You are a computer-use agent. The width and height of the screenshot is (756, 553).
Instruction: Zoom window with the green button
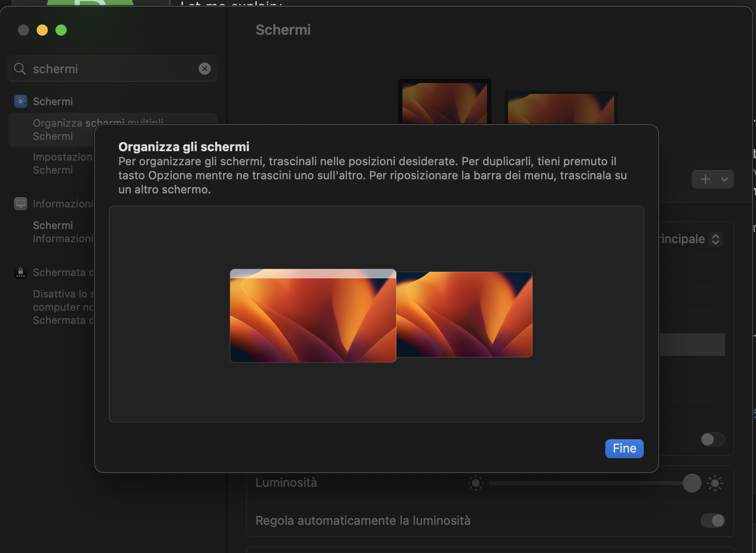click(61, 30)
